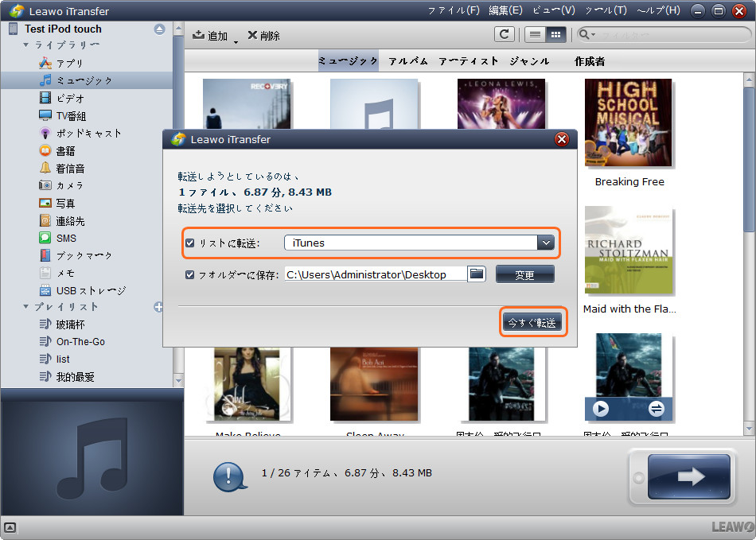Image resolution: width=756 pixels, height=540 pixels.
Task: Select the ミュージック tab
Action: 348,61
